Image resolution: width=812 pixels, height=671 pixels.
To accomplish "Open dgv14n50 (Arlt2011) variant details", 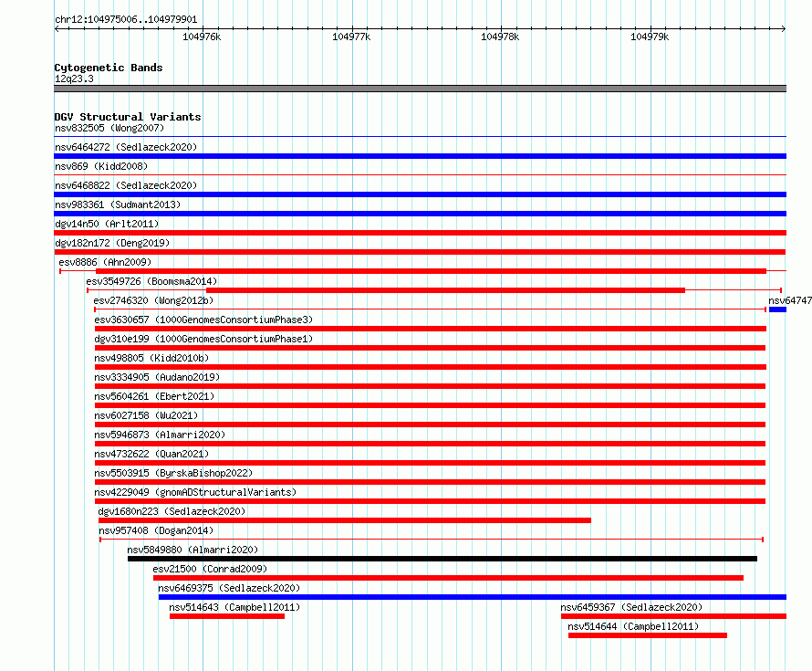I will tap(107, 224).
